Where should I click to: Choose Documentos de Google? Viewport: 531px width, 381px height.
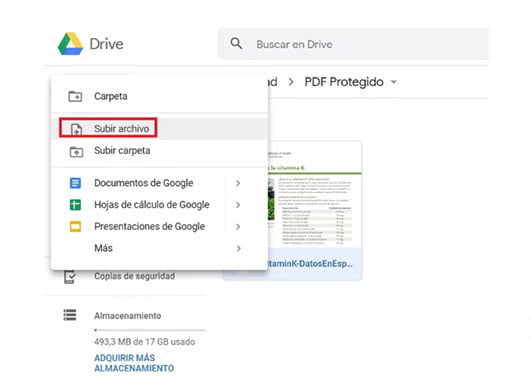pyautogui.click(x=144, y=183)
